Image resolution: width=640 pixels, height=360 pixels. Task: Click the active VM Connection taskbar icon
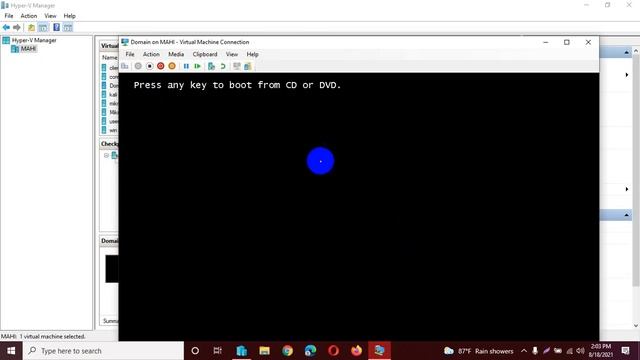coord(379,351)
